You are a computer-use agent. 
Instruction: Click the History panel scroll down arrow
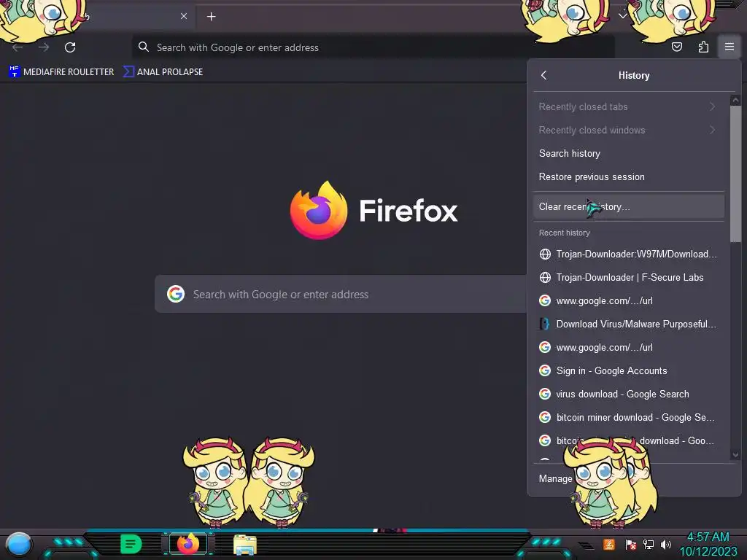pos(735,455)
